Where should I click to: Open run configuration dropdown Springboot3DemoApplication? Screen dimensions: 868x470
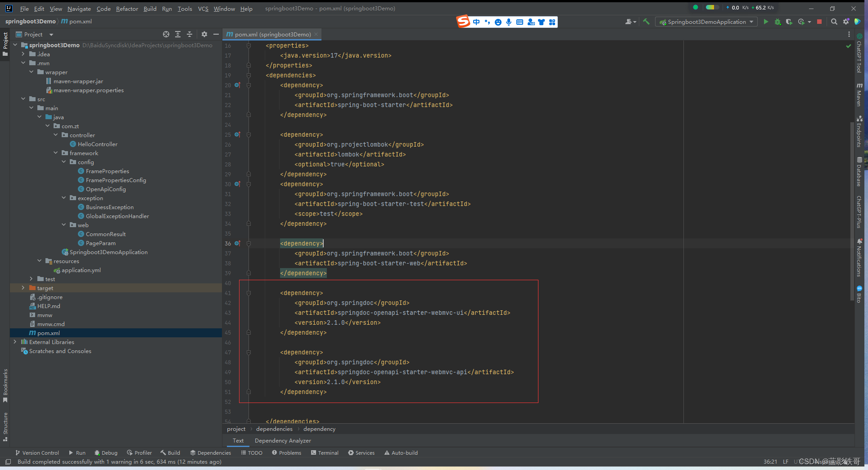click(x=706, y=22)
